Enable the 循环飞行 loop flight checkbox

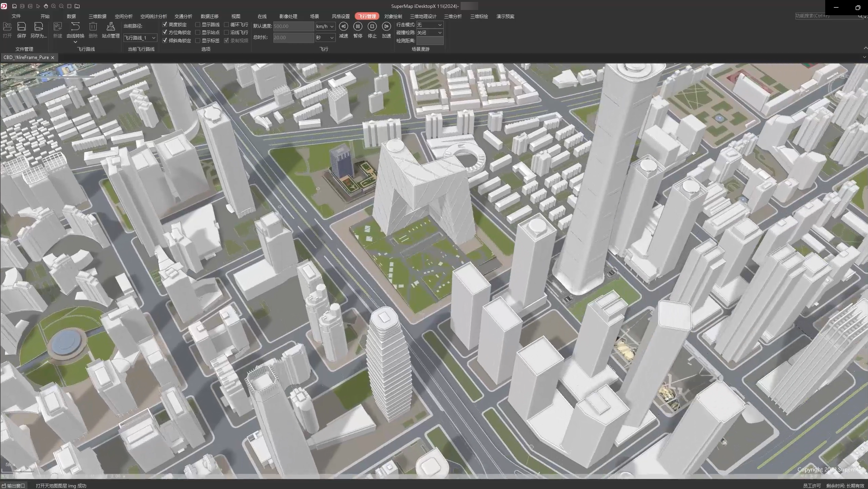pos(227,24)
